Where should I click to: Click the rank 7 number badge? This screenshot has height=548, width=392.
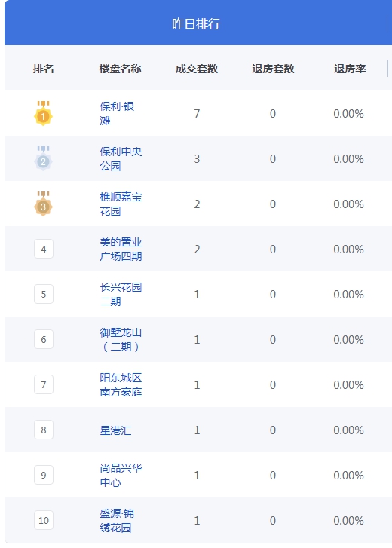44,384
